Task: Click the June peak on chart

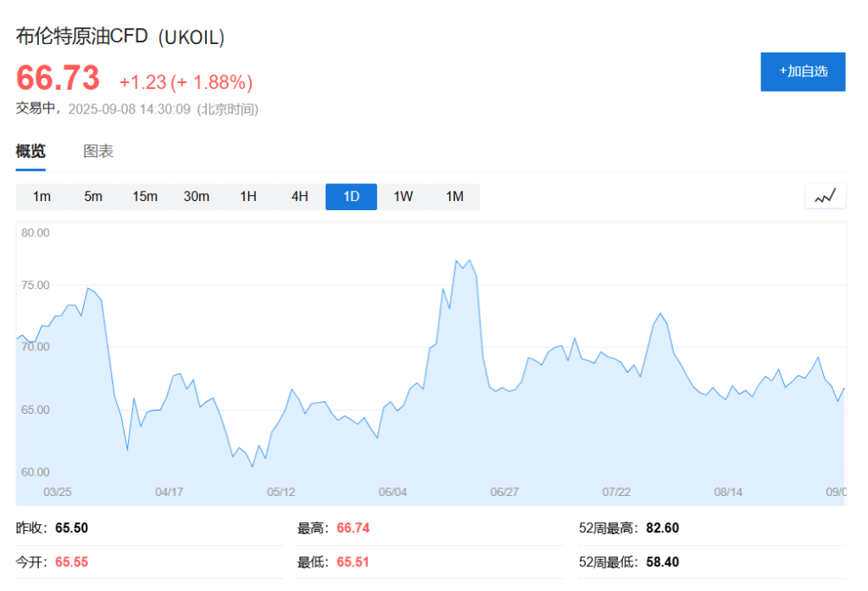Action: 469,260
